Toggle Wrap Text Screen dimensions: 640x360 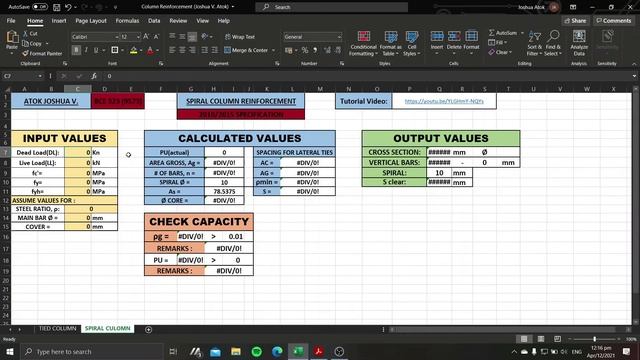[x=240, y=37]
